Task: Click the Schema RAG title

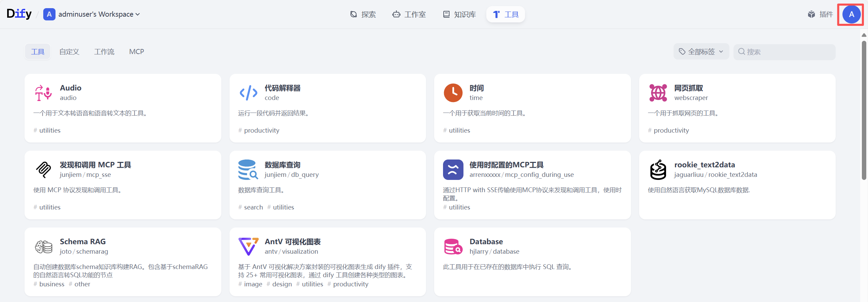Action: coord(83,241)
